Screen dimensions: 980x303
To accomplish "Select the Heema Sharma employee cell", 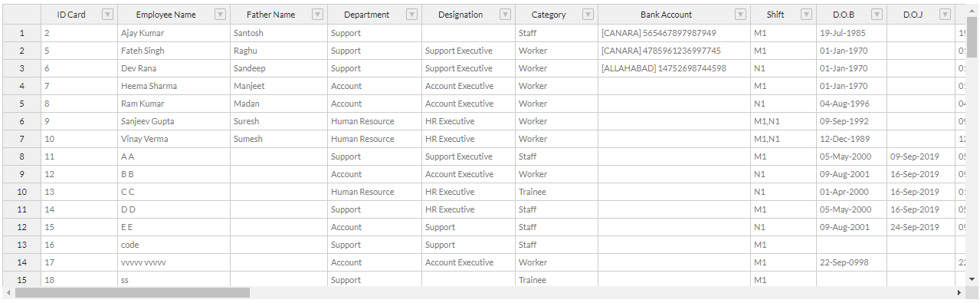I will tap(174, 86).
